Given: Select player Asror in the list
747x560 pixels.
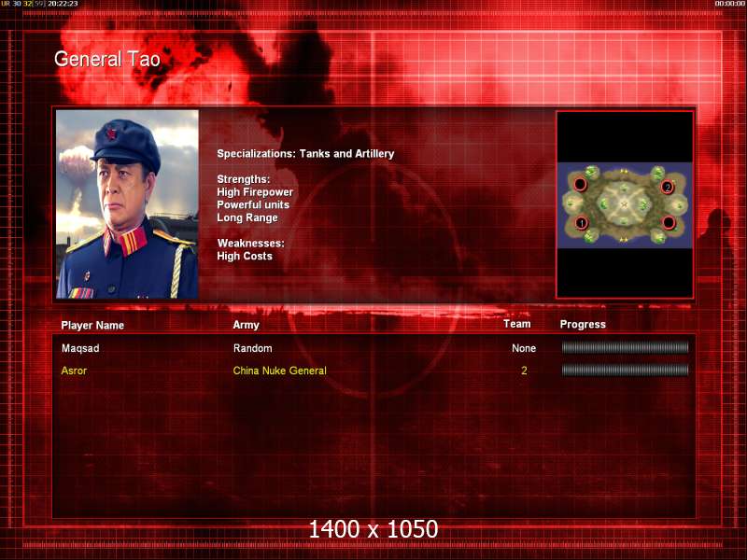Looking at the screenshot, I should 74,371.
